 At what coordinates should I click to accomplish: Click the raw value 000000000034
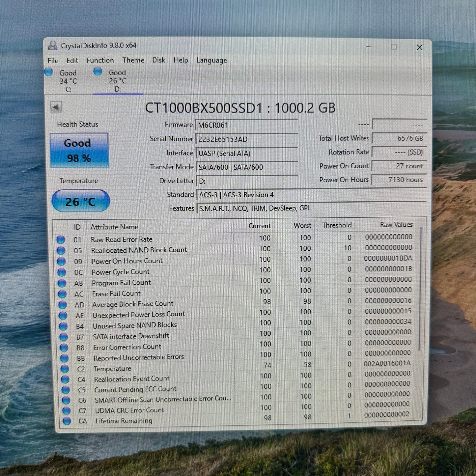pyautogui.click(x=388, y=322)
